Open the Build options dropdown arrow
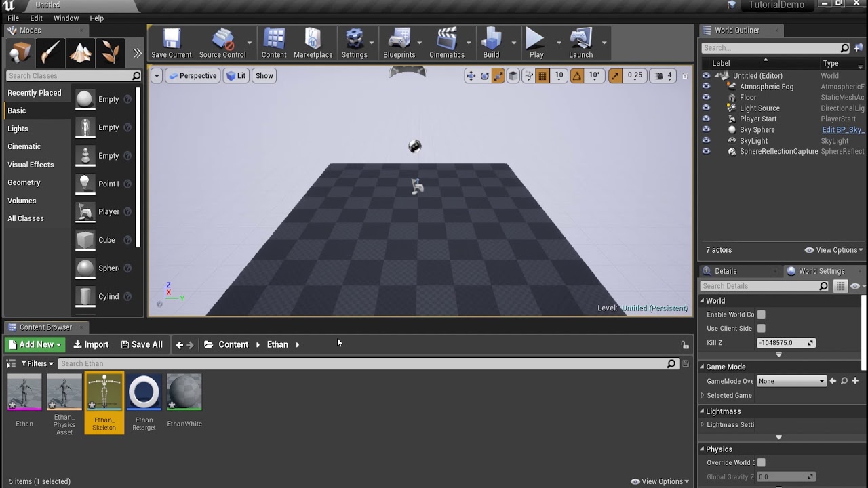 pyautogui.click(x=513, y=43)
